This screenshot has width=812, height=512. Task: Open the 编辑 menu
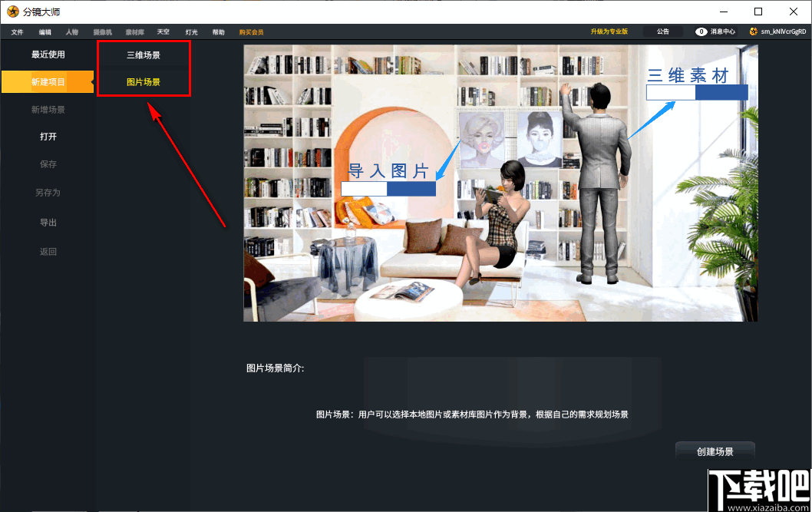[x=44, y=32]
